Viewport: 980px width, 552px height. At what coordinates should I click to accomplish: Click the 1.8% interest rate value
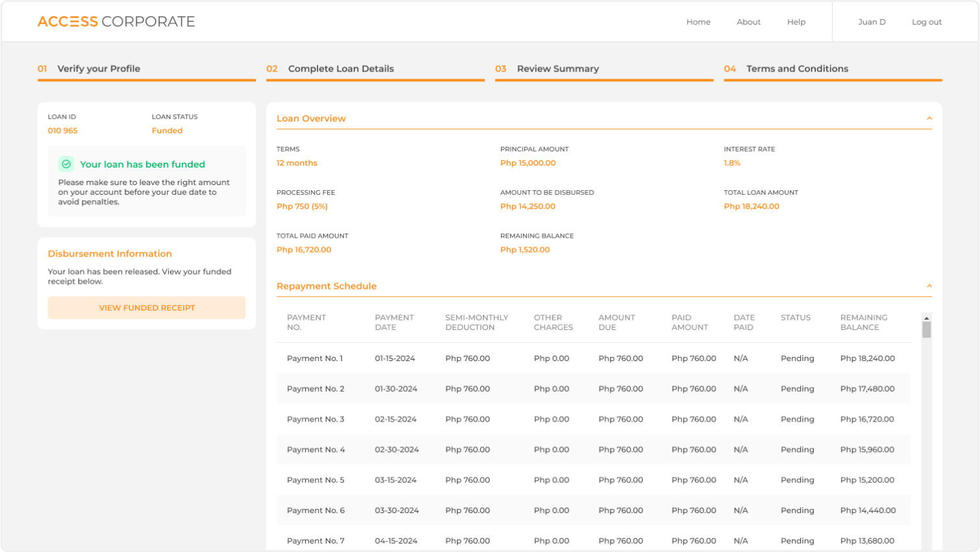click(x=732, y=163)
